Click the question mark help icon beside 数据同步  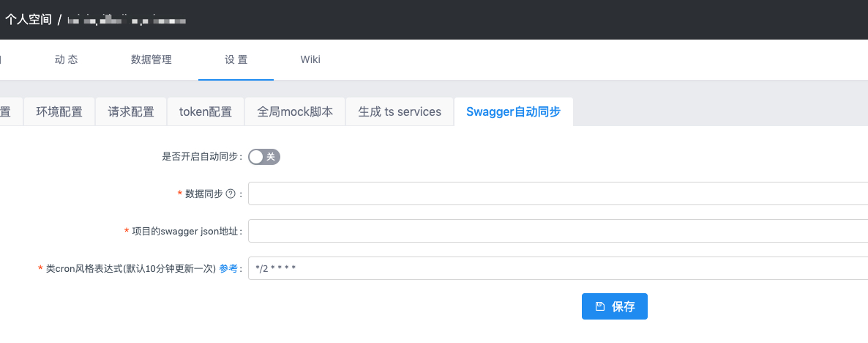pyautogui.click(x=231, y=194)
